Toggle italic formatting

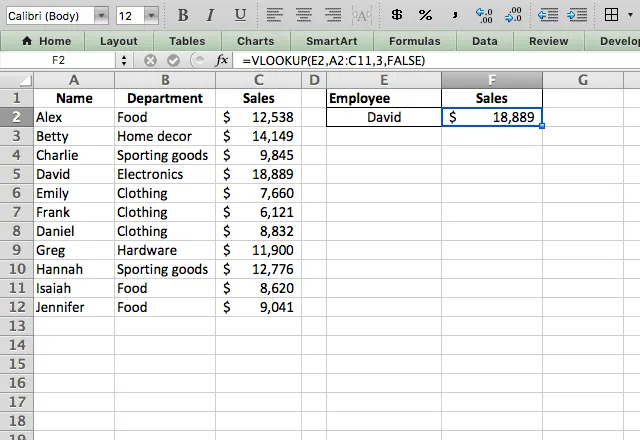click(x=210, y=15)
